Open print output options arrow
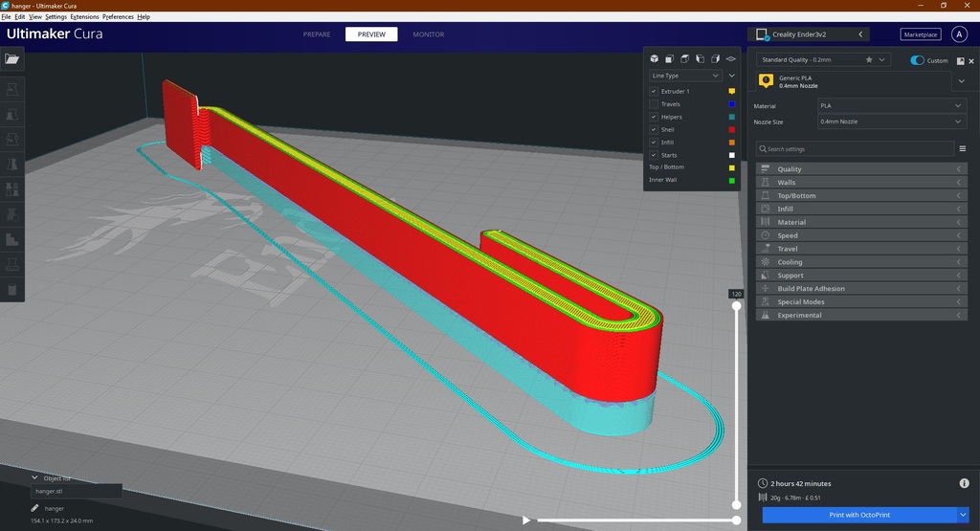 963,515
